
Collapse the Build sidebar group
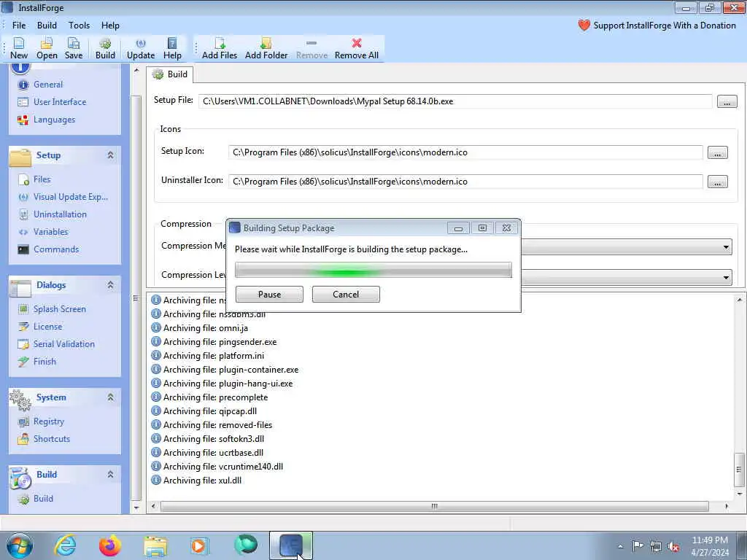pyautogui.click(x=111, y=474)
